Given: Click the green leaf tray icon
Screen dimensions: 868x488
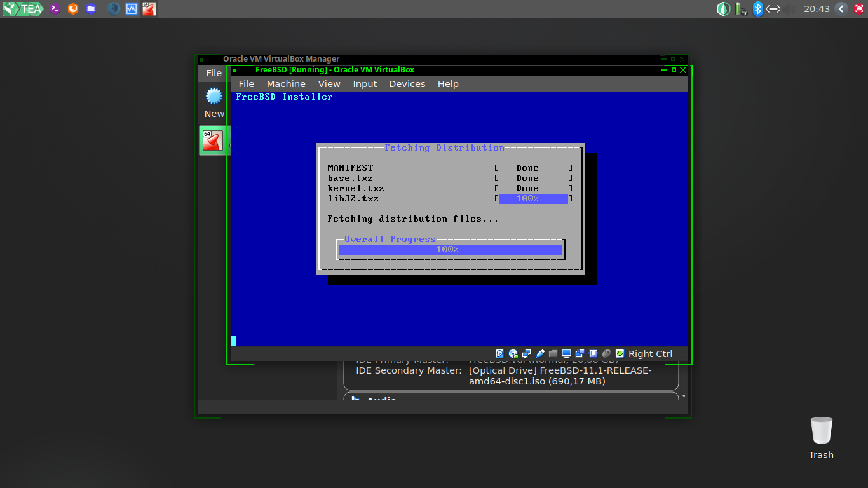Looking at the screenshot, I should [x=723, y=9].
